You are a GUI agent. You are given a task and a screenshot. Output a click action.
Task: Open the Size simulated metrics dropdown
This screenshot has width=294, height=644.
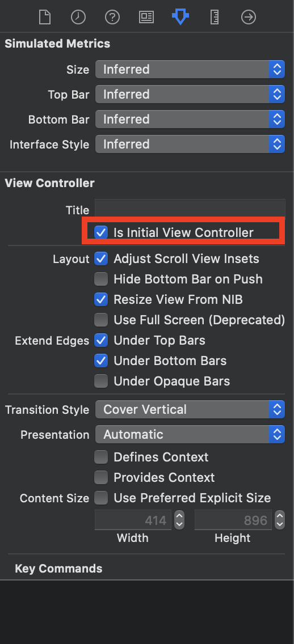(190, 69)
